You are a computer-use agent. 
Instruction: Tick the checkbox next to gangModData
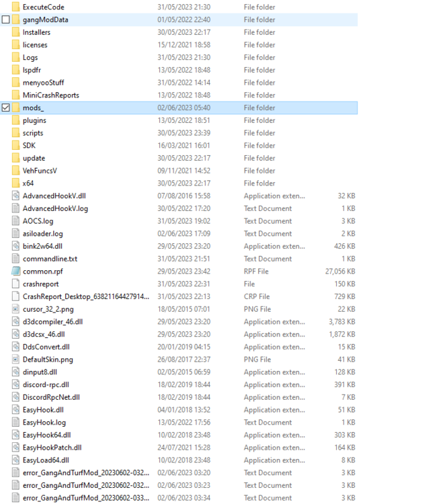click(6, 19)
